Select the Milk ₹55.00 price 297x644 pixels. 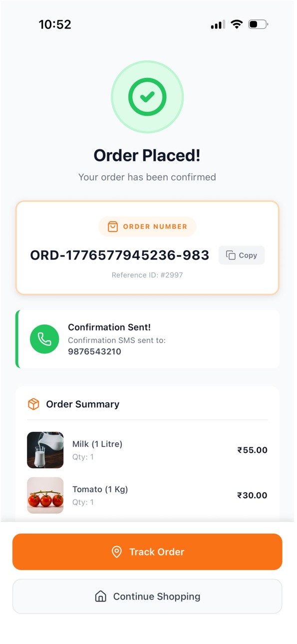[252, 450]
